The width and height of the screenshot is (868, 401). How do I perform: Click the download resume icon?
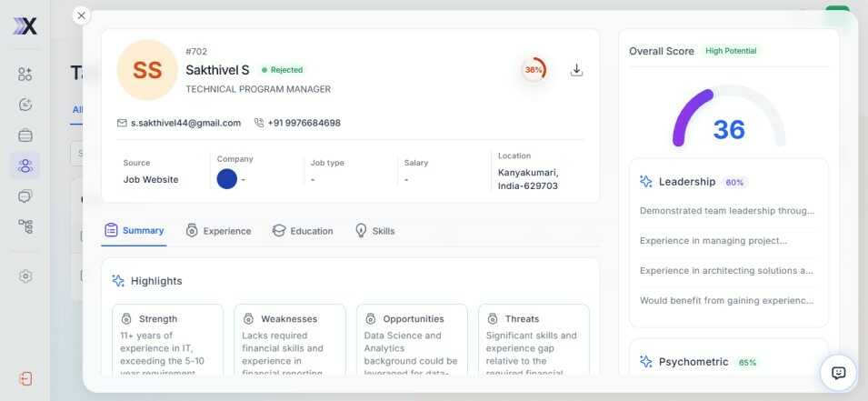tap(576, 70)
